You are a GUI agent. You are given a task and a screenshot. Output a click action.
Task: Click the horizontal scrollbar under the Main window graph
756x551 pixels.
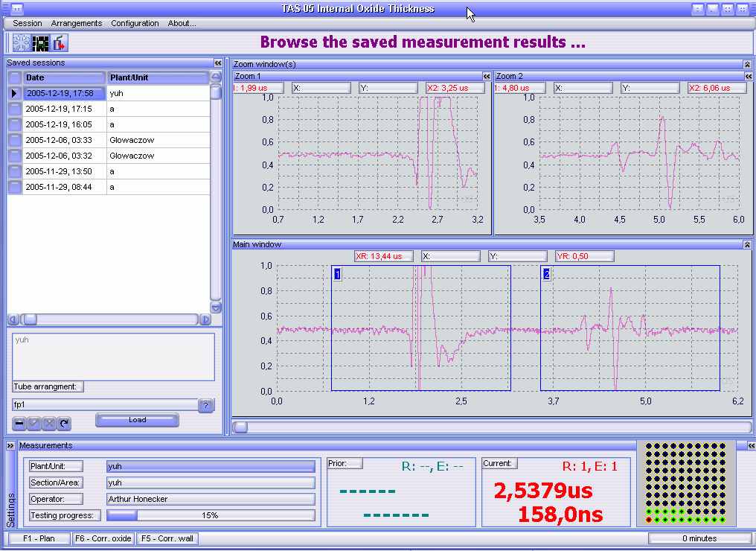(x=491, y=427)
